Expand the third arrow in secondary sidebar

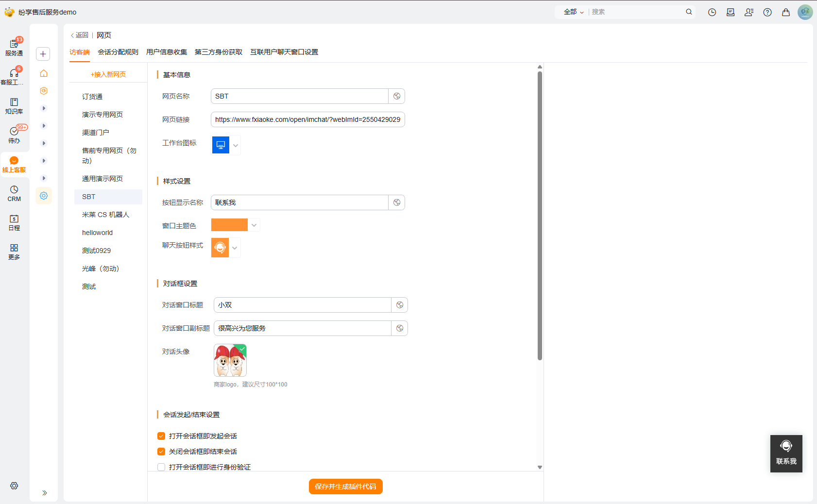click(44, 143)
